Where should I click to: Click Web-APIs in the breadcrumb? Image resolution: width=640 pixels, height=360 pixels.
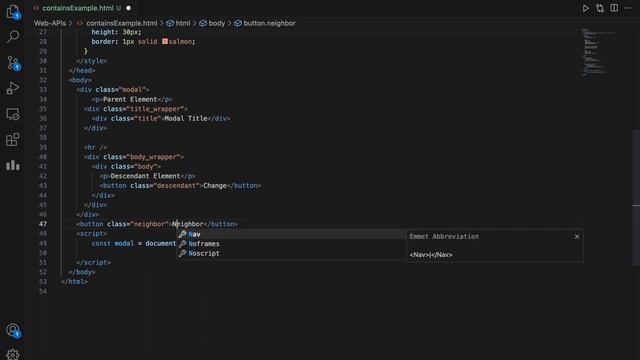[x=50, y=23]
